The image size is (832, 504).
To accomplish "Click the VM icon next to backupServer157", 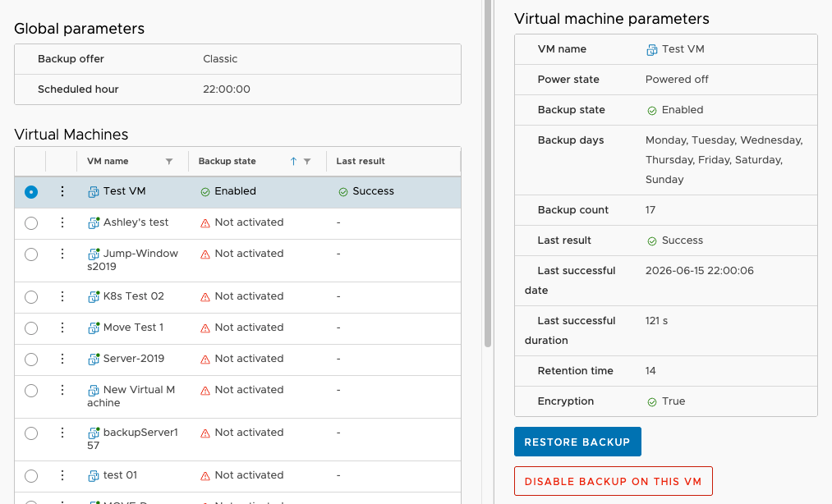I will [x=94, y=433].
